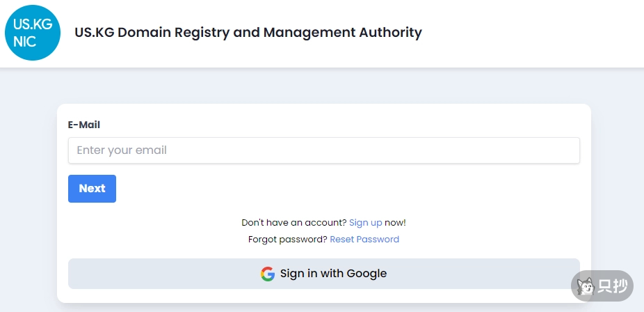Follow the Reset Password link
Image resolution: width=644 pixels, height=312 pixels.
tap(364, 240)
